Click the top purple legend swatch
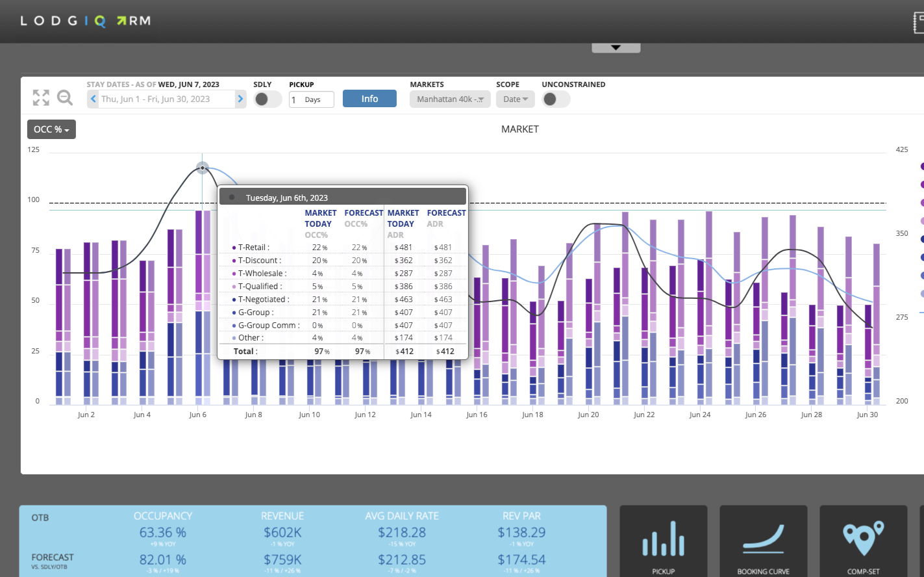 (921, 166)
